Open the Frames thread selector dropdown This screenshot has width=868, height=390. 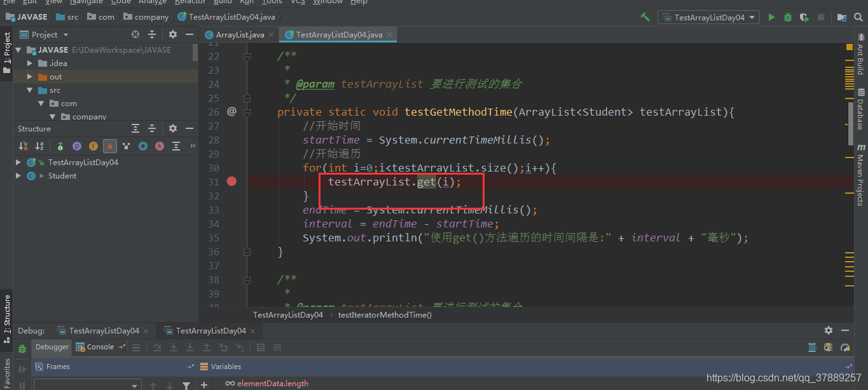click(87, 385)
